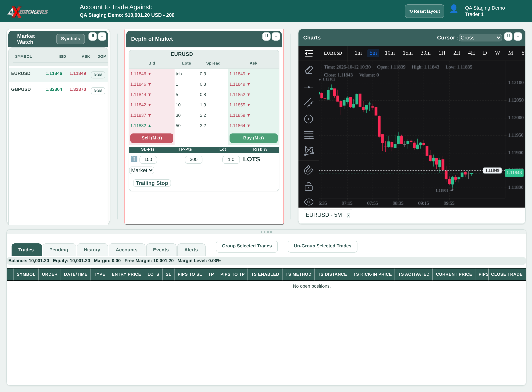
Task: Open DOM for GBPUSD row
Action: (98, 91)
